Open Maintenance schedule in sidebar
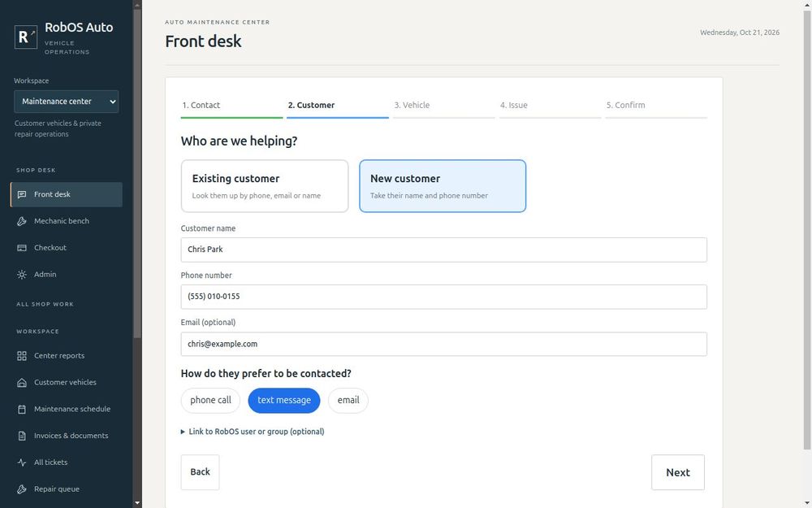The image size is (812, 508). click(67, 409)
